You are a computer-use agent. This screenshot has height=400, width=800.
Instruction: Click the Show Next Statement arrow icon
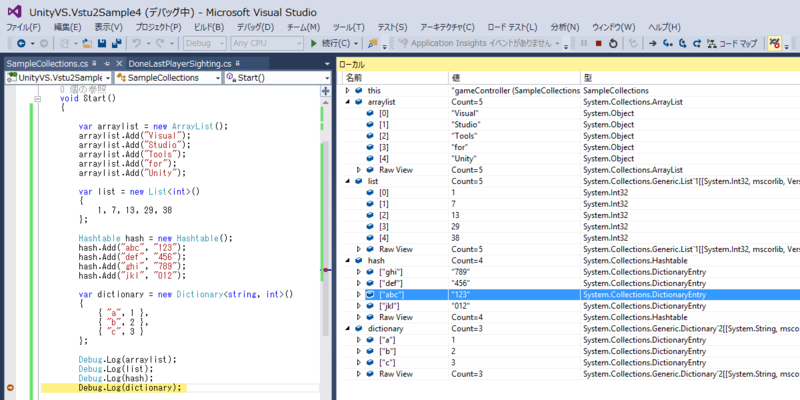tap(652, 44)
